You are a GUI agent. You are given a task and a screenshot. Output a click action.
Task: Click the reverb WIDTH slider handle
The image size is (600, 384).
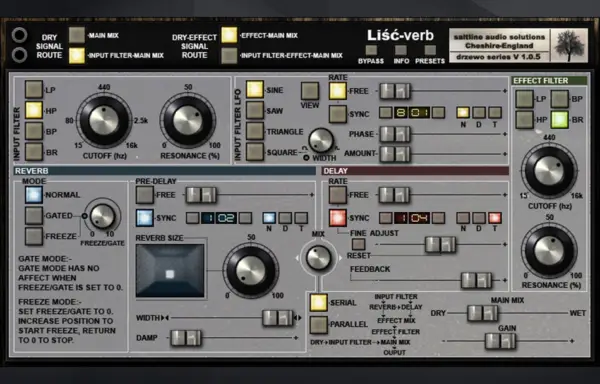pos(278,318)
